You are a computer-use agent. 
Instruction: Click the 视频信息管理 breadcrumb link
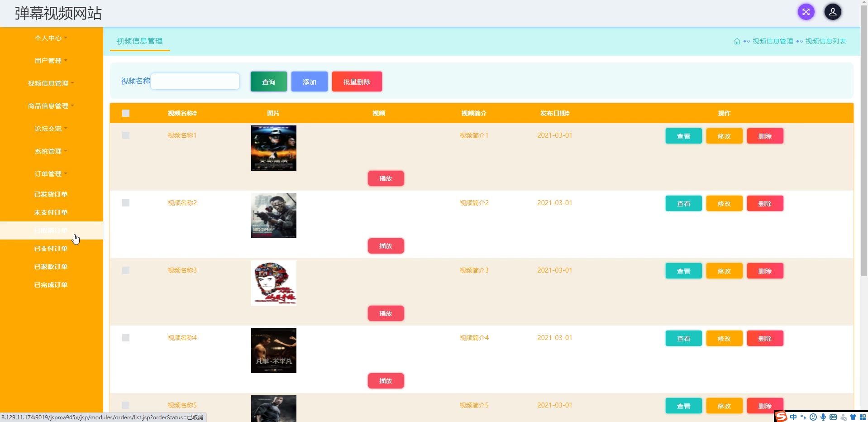(x=773, y=41)
